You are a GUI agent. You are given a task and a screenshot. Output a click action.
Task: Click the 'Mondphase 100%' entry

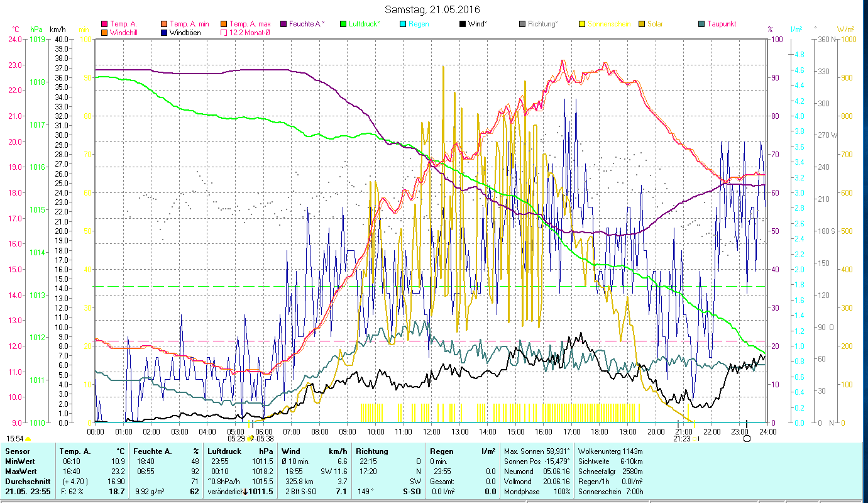click(x=537, y=492)
